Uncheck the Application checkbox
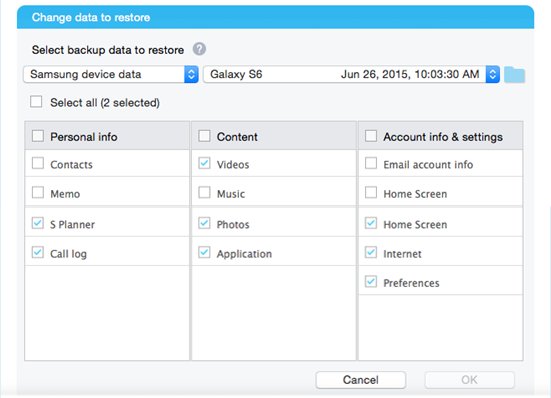551x398 pixels. pos(204,253)
